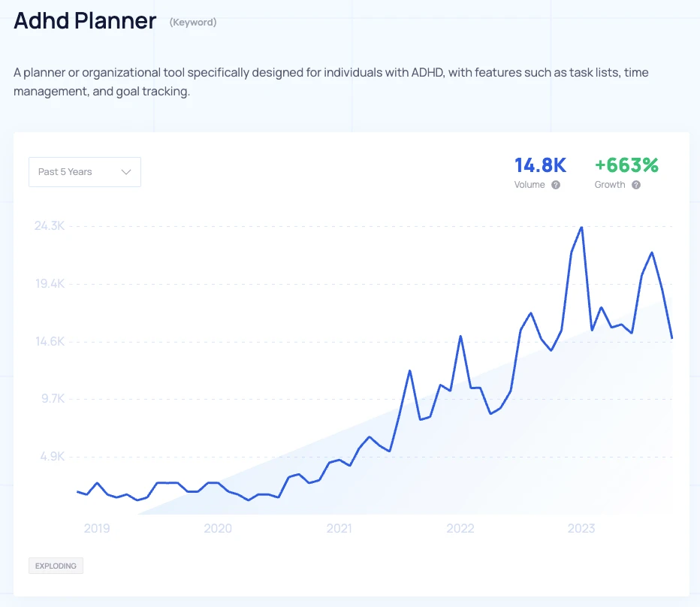Click the 2021 x-axis label

[x=339, y=529]
